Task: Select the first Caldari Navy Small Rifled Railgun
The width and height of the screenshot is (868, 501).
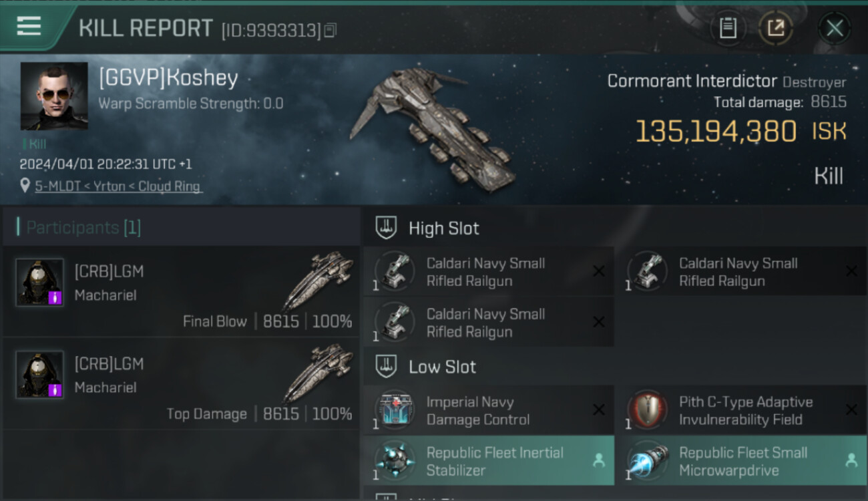Action: pos(489,272)
